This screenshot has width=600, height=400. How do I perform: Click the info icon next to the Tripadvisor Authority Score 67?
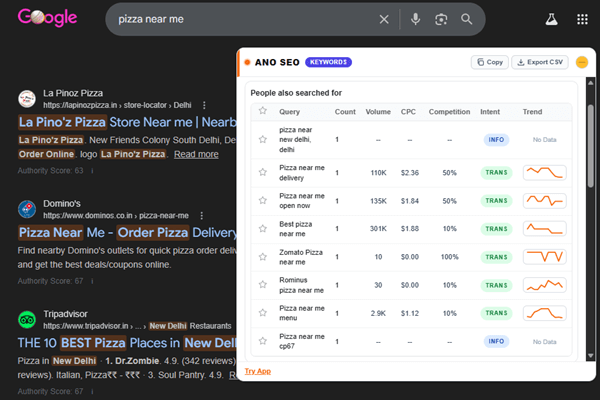pos(92,391)
